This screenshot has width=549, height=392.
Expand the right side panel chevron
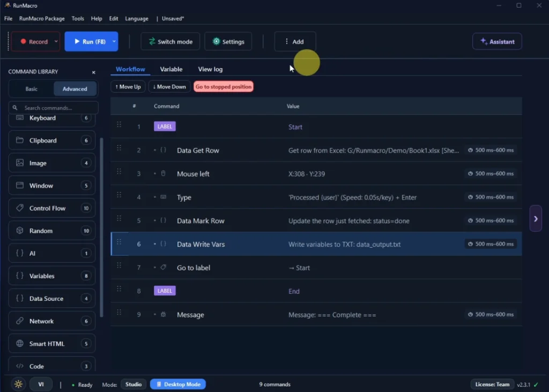536,219
